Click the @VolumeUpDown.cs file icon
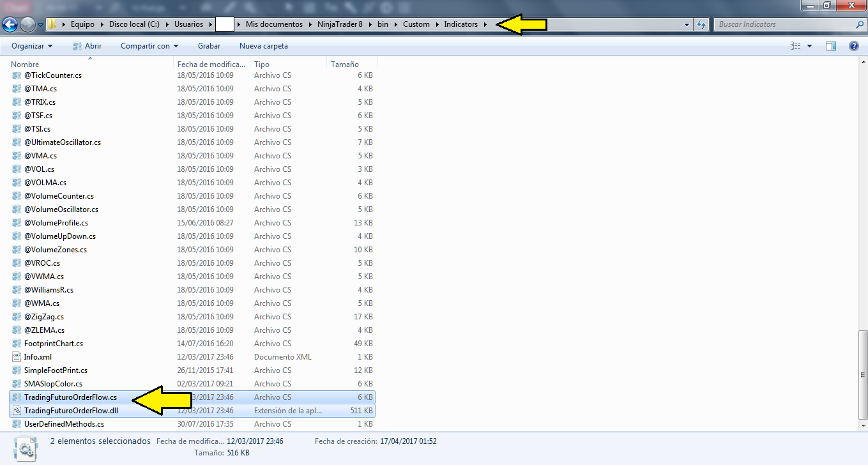Image resolution: width=868 pixels, height=465 pixels. point(17,236)
